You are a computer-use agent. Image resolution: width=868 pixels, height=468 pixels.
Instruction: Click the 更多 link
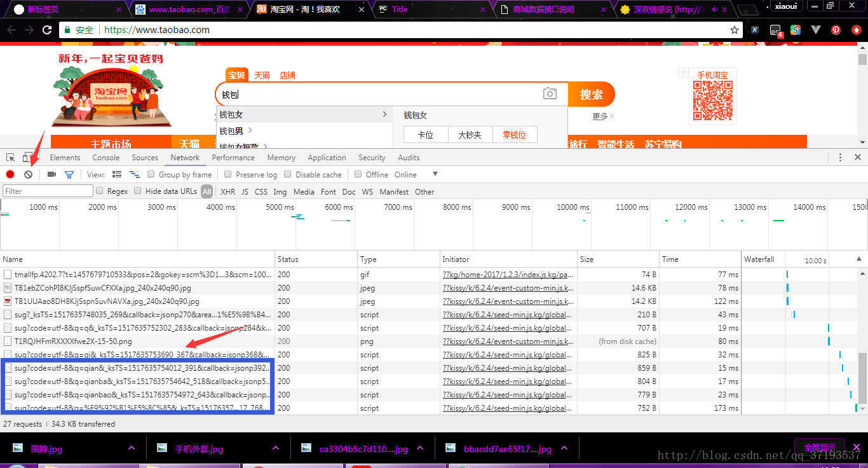(x=603, y=116)
